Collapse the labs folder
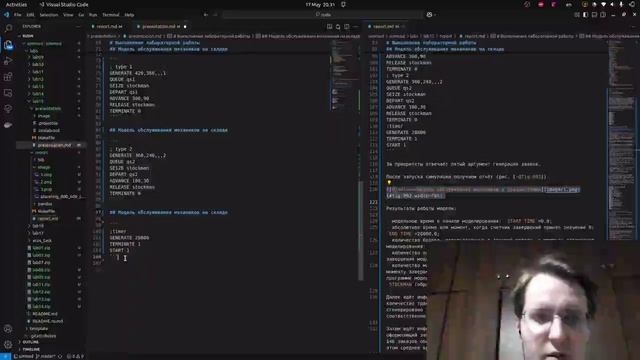The width and height of the screenshot is (640, 360). click(x=34, y=51)
